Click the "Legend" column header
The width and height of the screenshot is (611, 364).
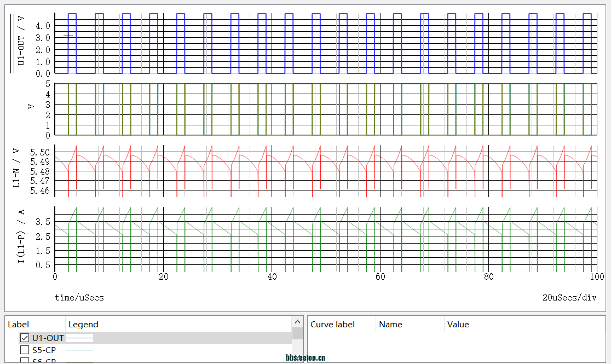pos(83,324)
